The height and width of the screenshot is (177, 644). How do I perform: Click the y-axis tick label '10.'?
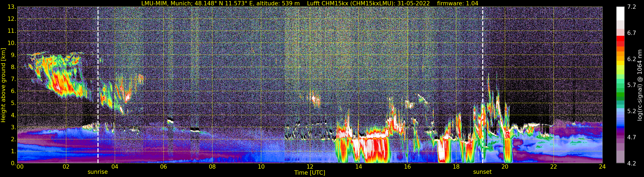[x=12, y=43]
